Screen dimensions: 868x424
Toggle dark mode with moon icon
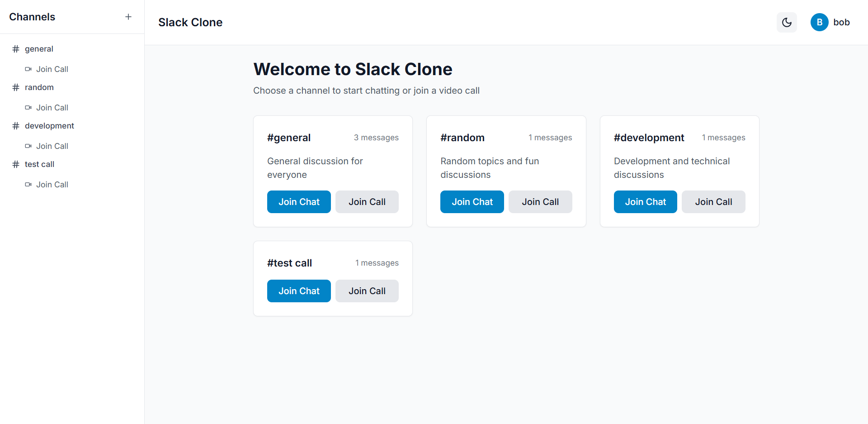[x=787, y=22]
